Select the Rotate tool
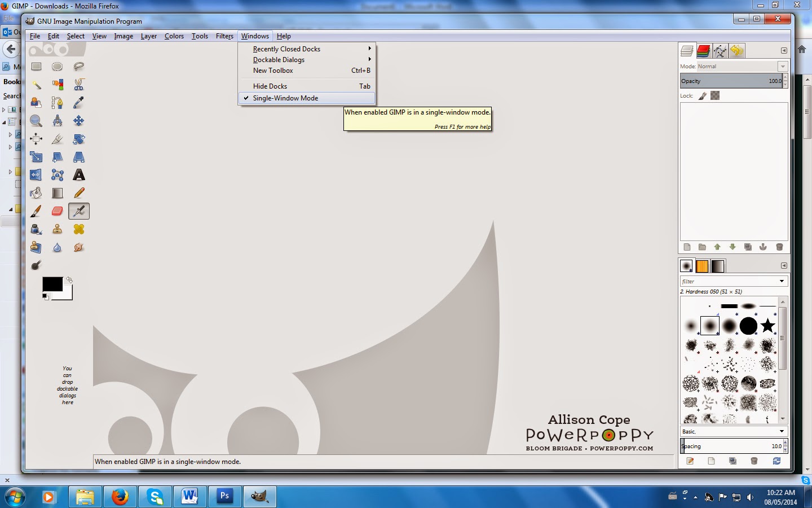The width and height of the screenshot is (812, 508). (79, 139)
